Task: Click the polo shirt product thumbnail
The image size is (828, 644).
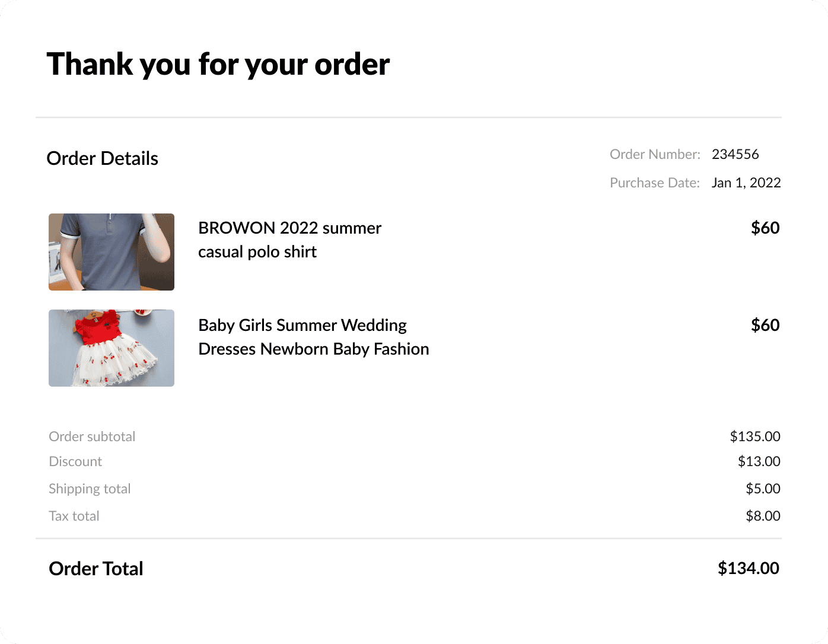Action: pos(112,252)
